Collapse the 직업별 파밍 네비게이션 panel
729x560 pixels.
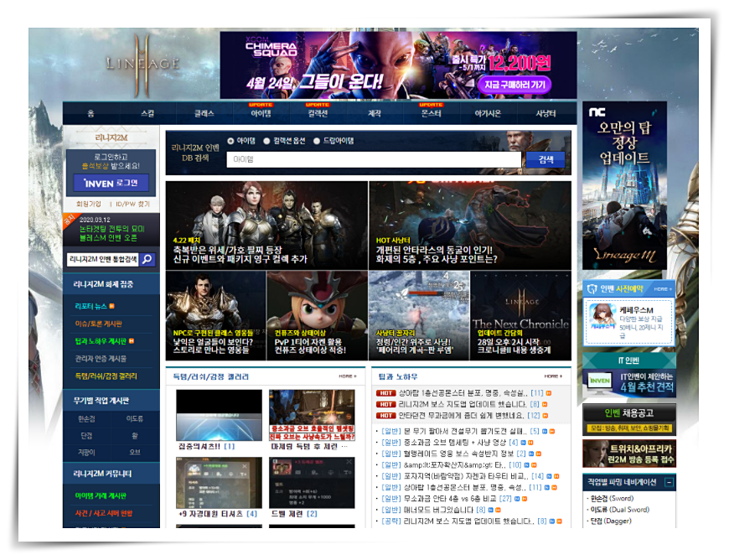(669, 482)
